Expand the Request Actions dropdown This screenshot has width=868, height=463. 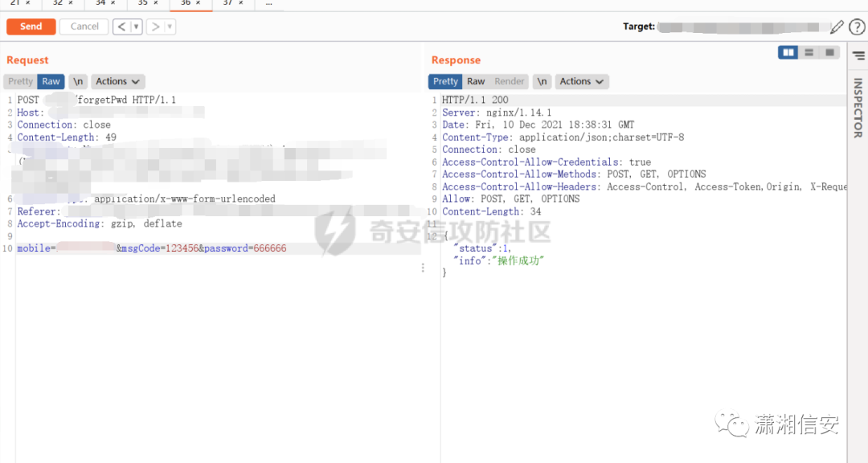[118, 81]
